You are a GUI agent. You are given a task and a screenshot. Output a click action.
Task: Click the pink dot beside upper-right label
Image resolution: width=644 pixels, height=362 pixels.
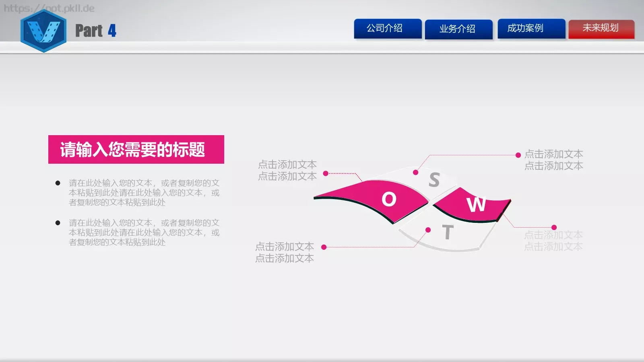(x=518, y=155)
